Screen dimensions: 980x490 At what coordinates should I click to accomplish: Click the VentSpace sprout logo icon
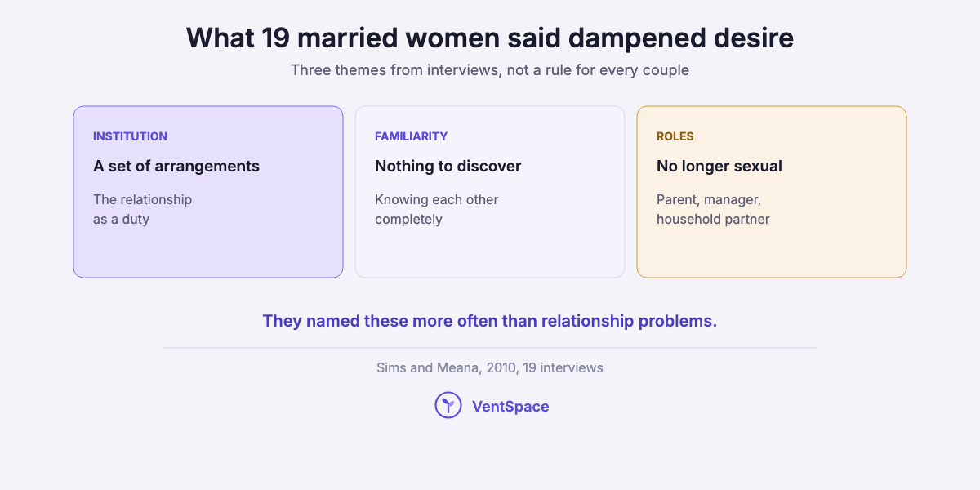(448, 405)
